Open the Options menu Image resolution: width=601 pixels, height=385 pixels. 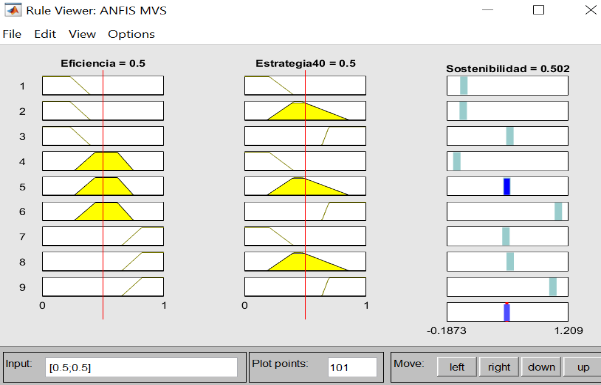[131, 34]
